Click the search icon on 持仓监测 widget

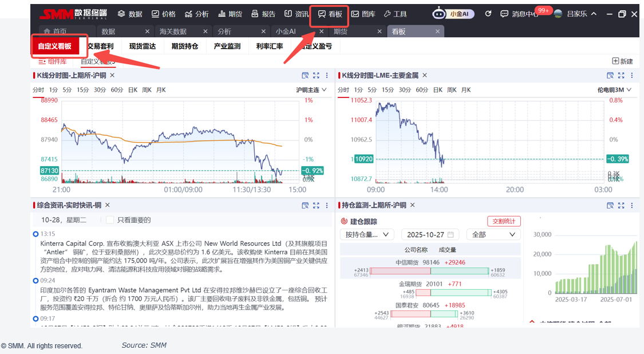click(610, 205)
